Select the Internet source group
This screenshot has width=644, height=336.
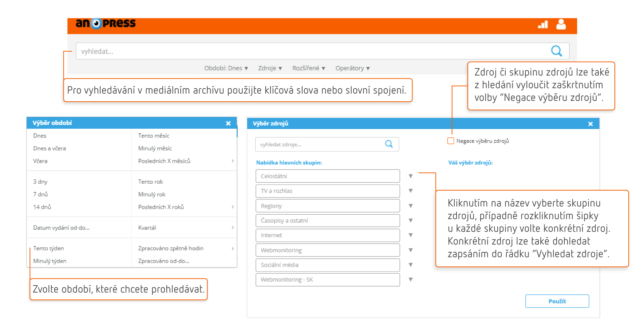tap(327, 235)
